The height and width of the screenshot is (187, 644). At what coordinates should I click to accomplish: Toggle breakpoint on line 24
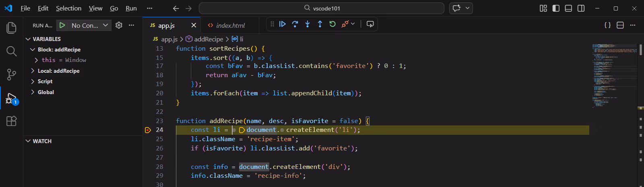tap(148, 130)
